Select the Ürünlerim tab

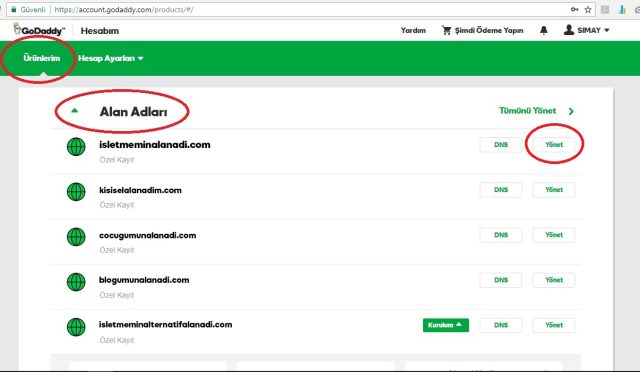tap(42, 58)
